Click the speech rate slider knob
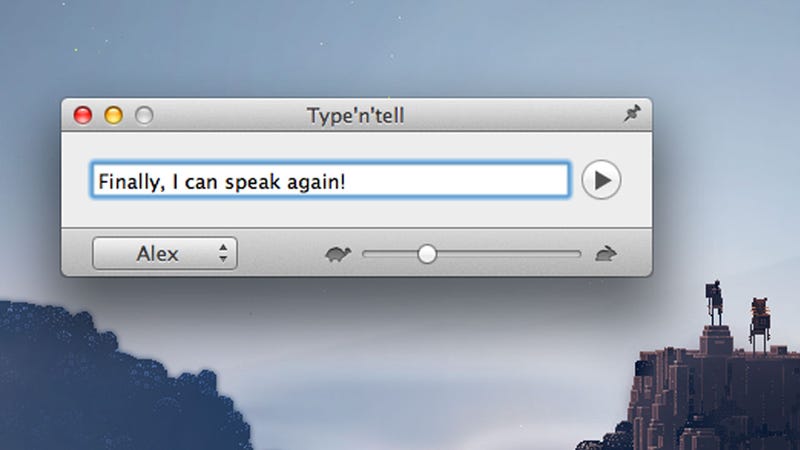Viewport: 800px width, 450px height. (x=427, y=254)
